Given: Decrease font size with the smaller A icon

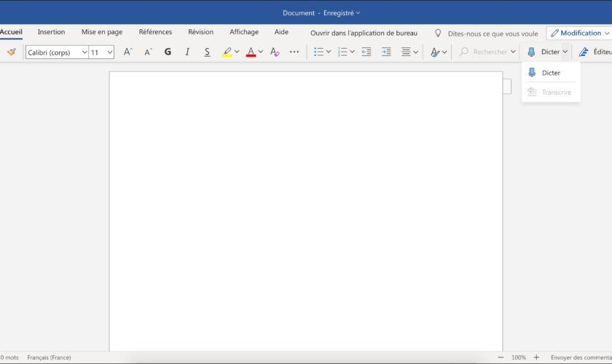Looking at the screenshot, I should pos(148,52).
